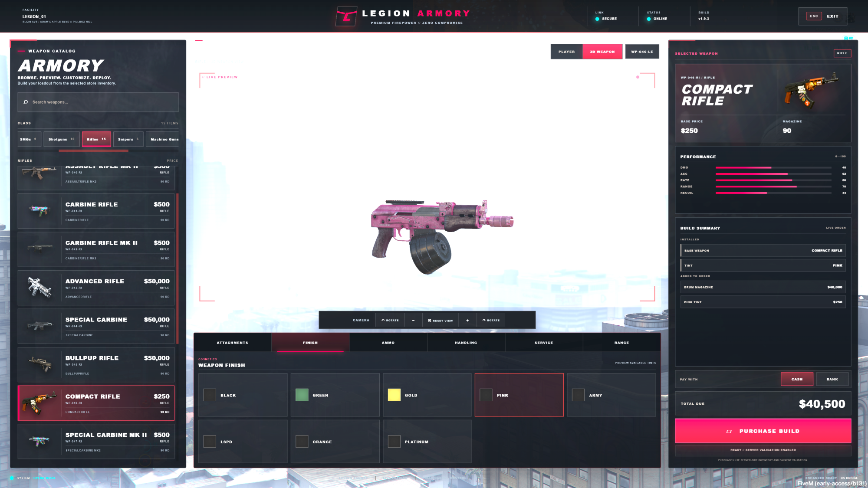Click the selected weapon preview image

coord(811,90)
